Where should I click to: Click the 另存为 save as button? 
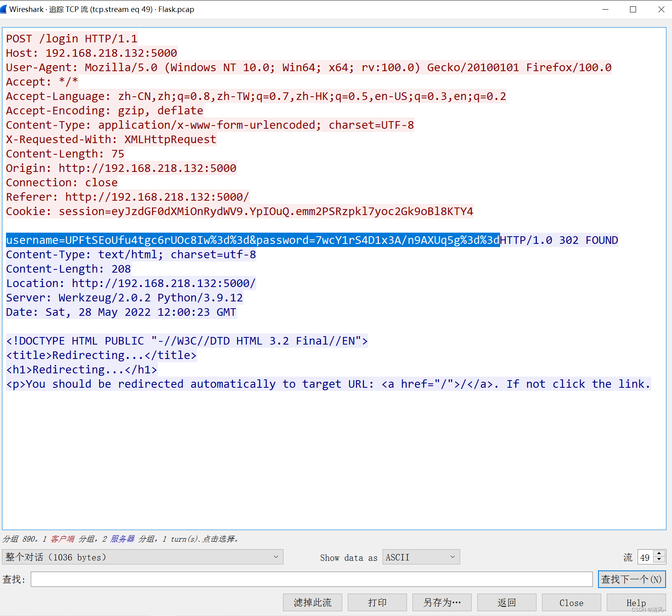click(442, 602)
